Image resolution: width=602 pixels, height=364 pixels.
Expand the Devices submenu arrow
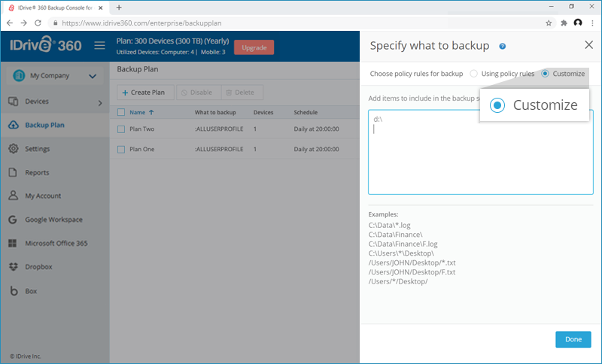[100, 102]
